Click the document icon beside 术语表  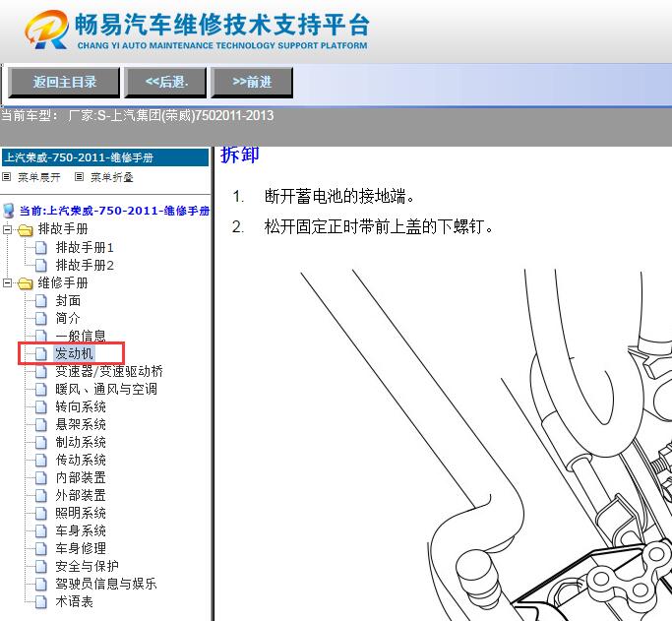tap(41, 601)
